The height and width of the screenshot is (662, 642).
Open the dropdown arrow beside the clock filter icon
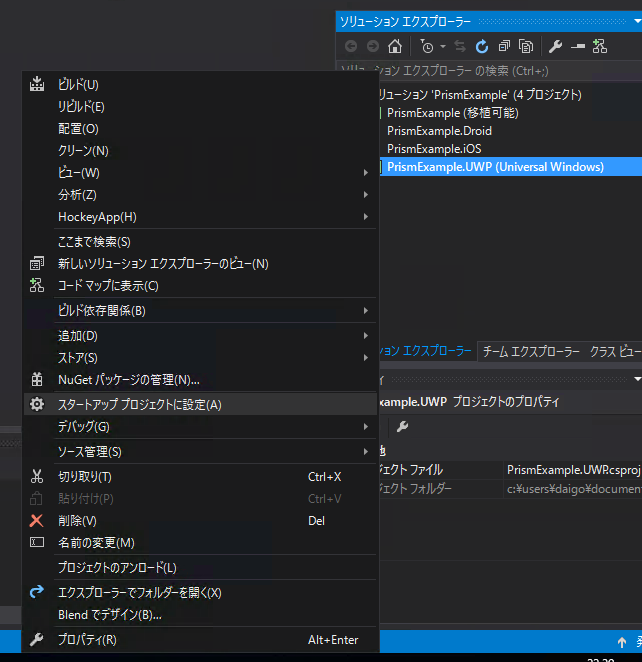coord(443,46)
